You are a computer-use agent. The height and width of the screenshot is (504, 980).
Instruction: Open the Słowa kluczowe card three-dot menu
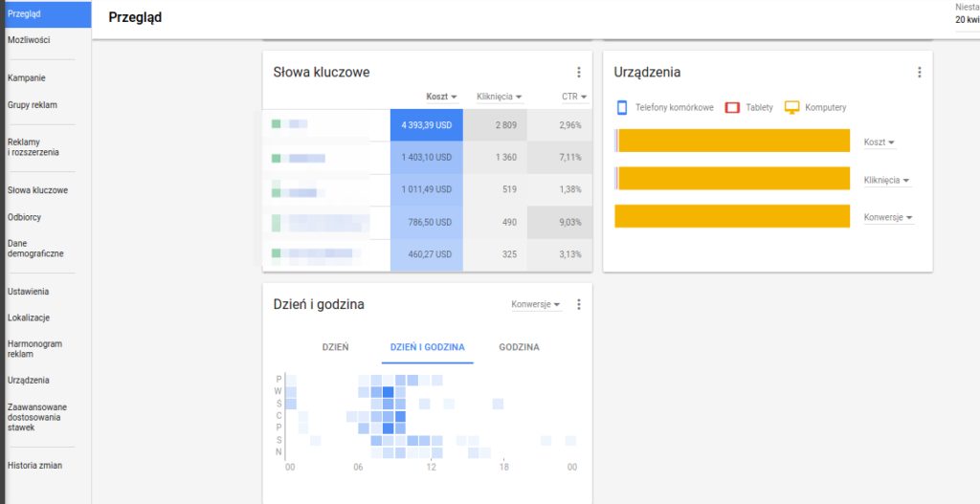click(x=578, y=73)
